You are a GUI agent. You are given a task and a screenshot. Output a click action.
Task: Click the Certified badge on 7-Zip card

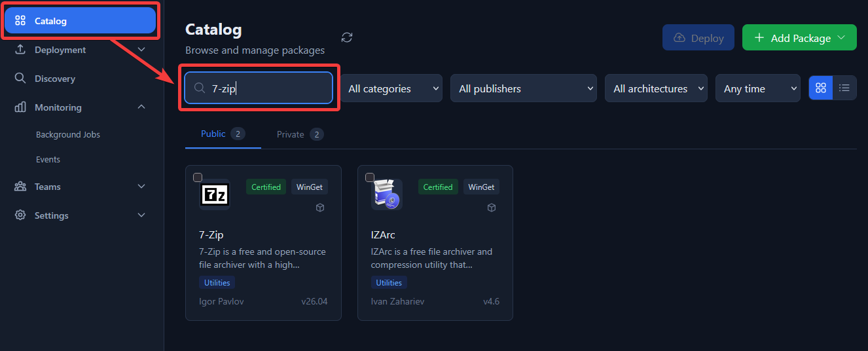pos(266,187)
